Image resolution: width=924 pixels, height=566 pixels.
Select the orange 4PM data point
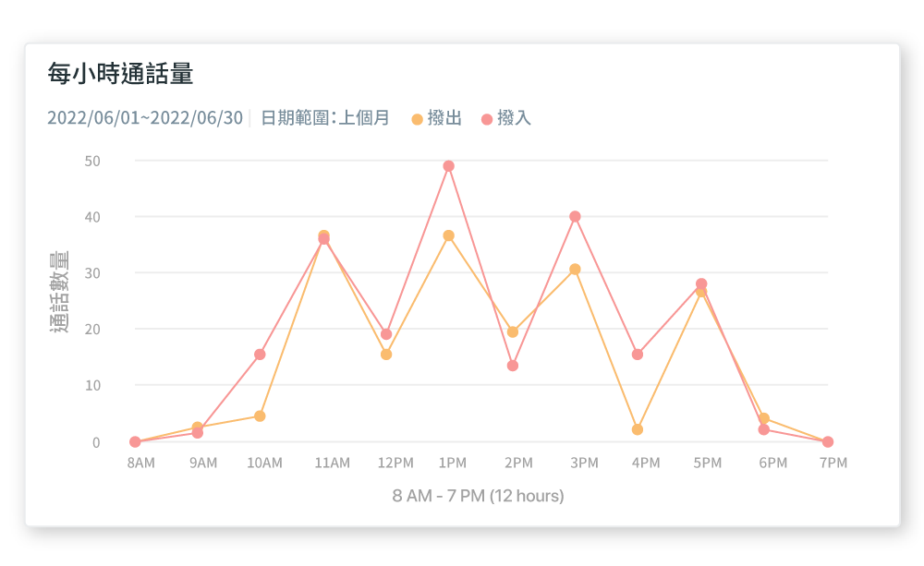637,430
